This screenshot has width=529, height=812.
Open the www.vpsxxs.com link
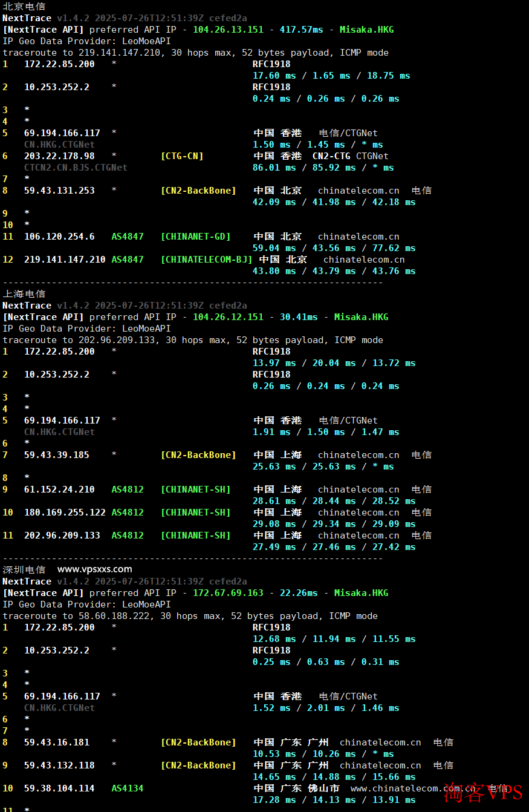94,569
